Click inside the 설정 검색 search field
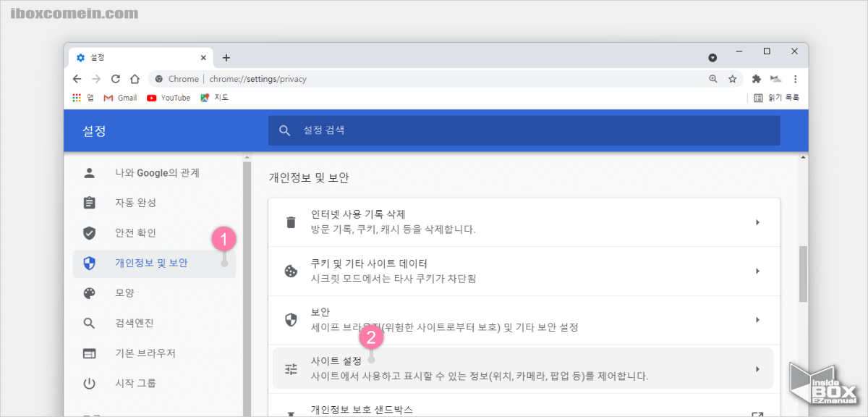The width and height of the screenshot is (868, 417). pos(506,130)
